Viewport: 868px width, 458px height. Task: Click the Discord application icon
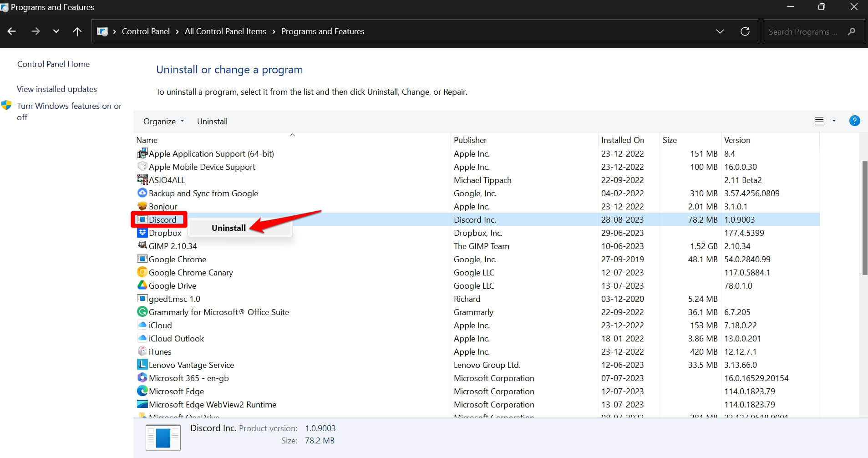tap(142, 219)
